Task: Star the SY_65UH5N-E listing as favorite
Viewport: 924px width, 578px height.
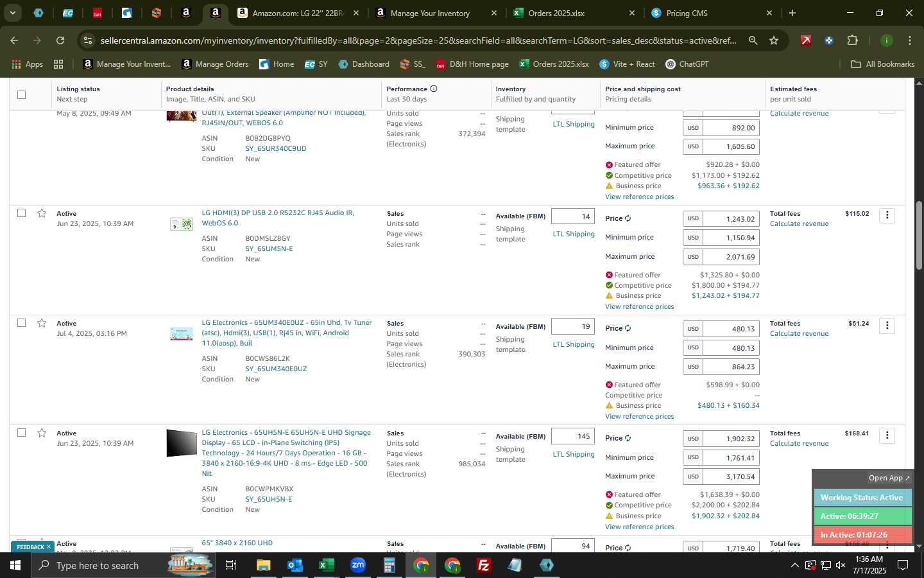Action: 42,433
